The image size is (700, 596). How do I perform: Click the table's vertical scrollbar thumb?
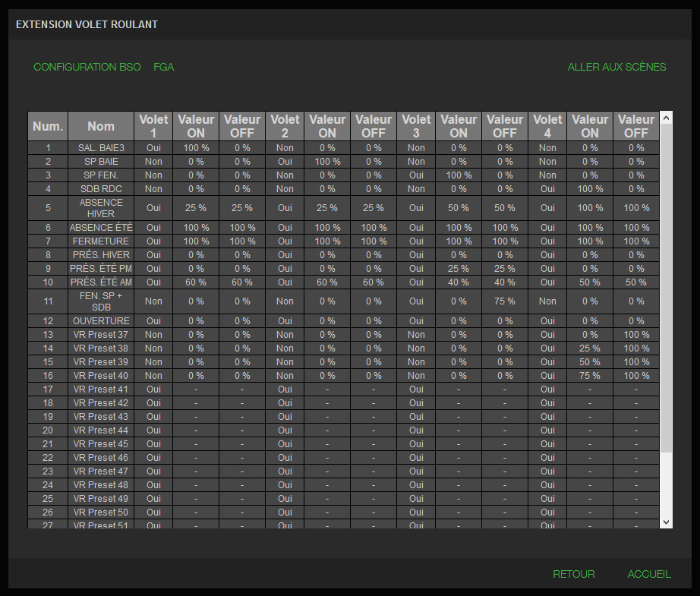point(666,289)
